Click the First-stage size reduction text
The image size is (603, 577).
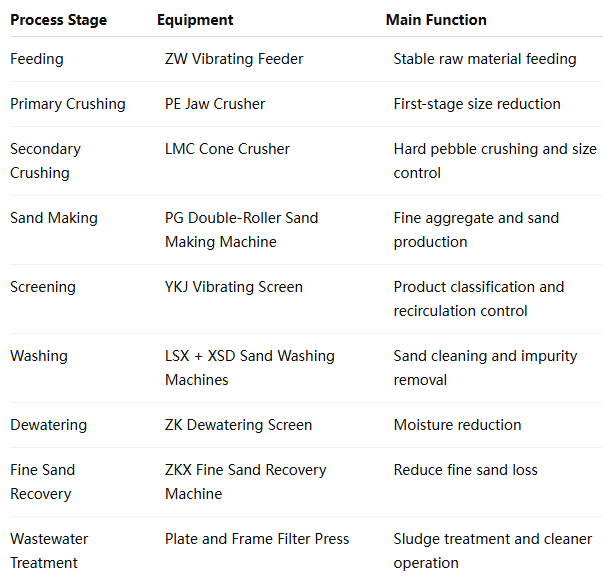[477, 104]
